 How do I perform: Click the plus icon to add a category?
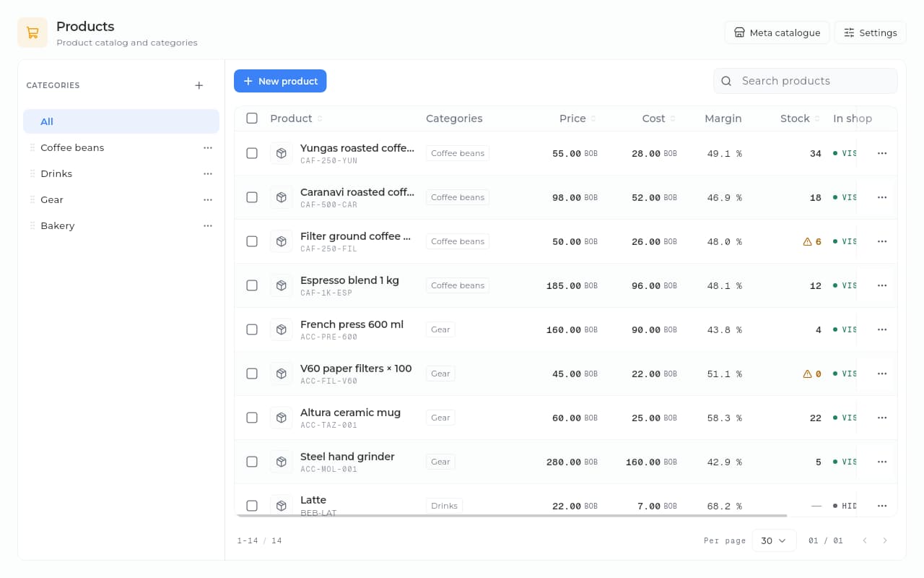(199, 85)
